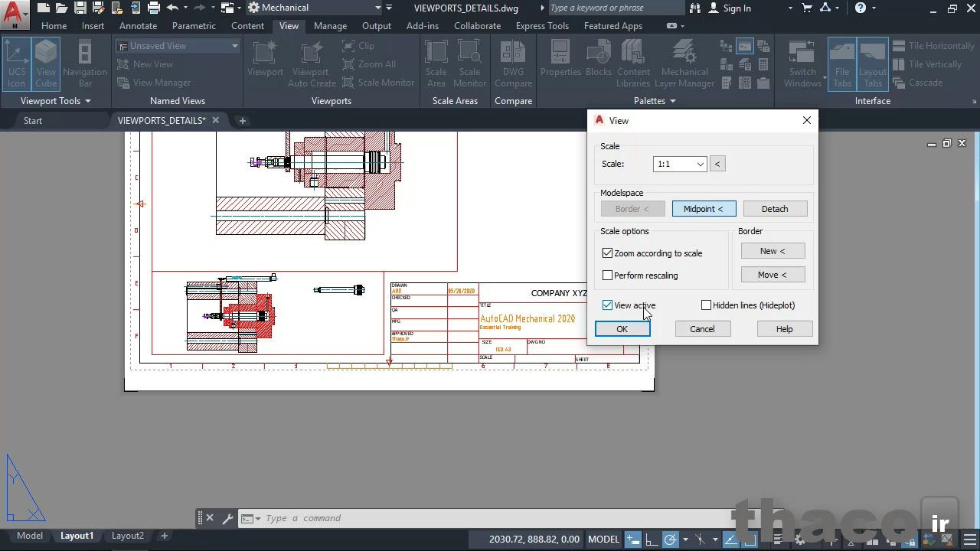Screen dimensions: 980x551
Task: Click the Move < border button
Action: click(x=773, y=275)
